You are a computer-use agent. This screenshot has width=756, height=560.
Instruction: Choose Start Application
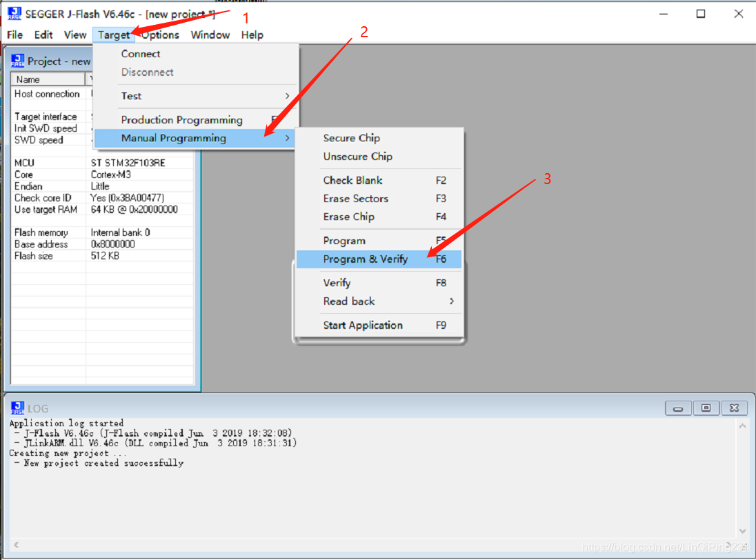[379, 326]
